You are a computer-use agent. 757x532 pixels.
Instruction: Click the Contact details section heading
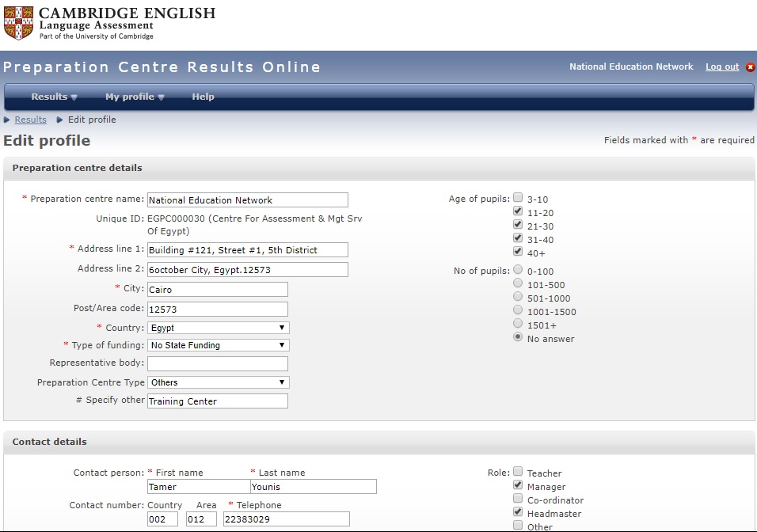[x=50, y=442]
